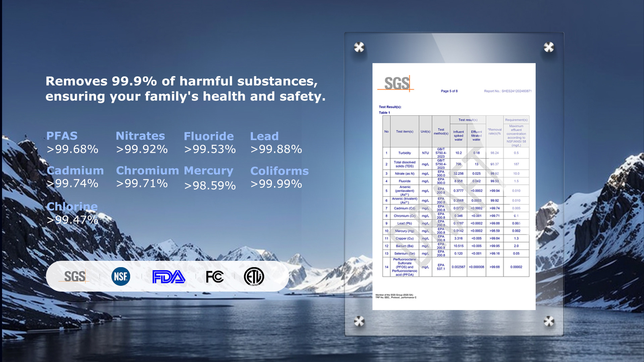Click the 'EPA 537.1' test method cell

441,267
